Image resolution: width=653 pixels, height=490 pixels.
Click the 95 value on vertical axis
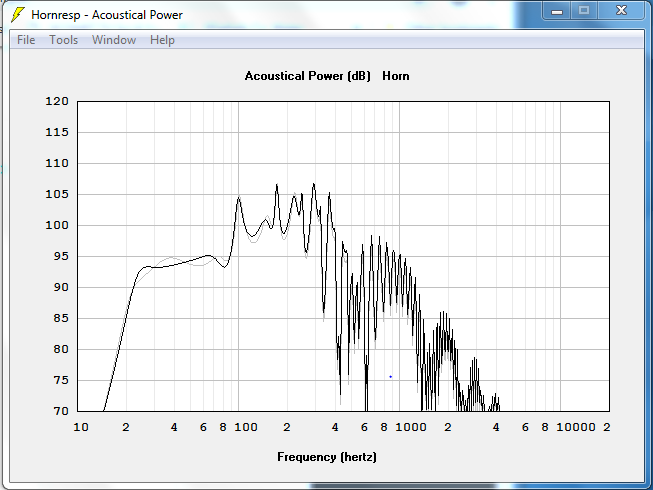[61, 256]
